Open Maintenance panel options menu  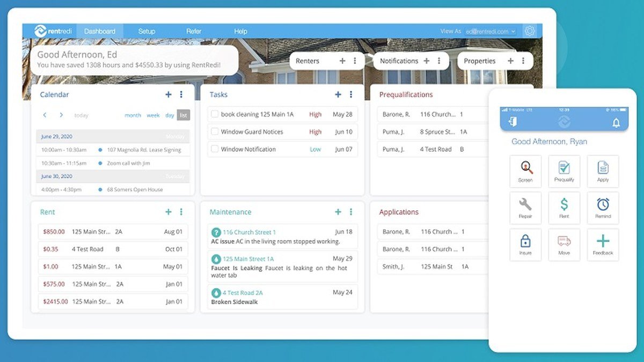(350, 212)
